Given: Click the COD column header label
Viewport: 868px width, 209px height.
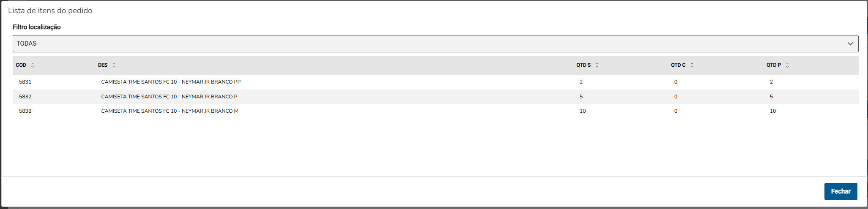Looking at the screenshot, I should pyautogui.click(x=21, y=65).
